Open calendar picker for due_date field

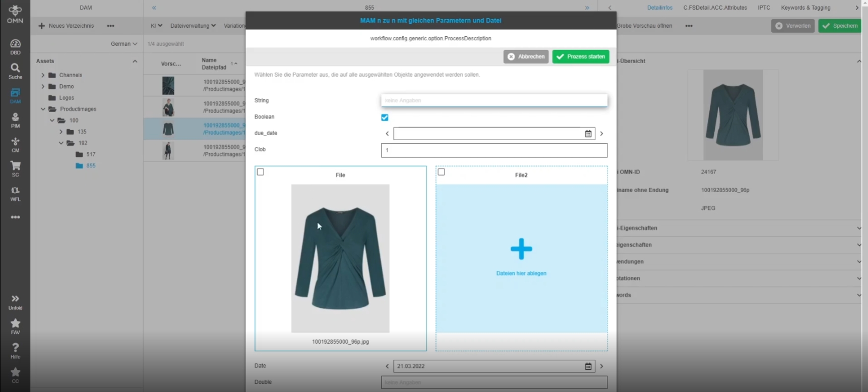(x=588, y=134)
